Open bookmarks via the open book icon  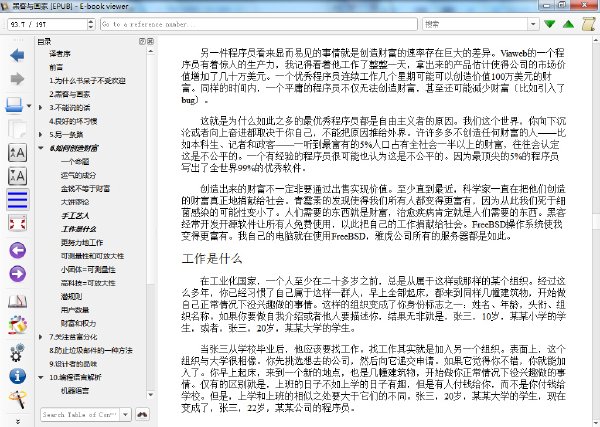point(17,302)
